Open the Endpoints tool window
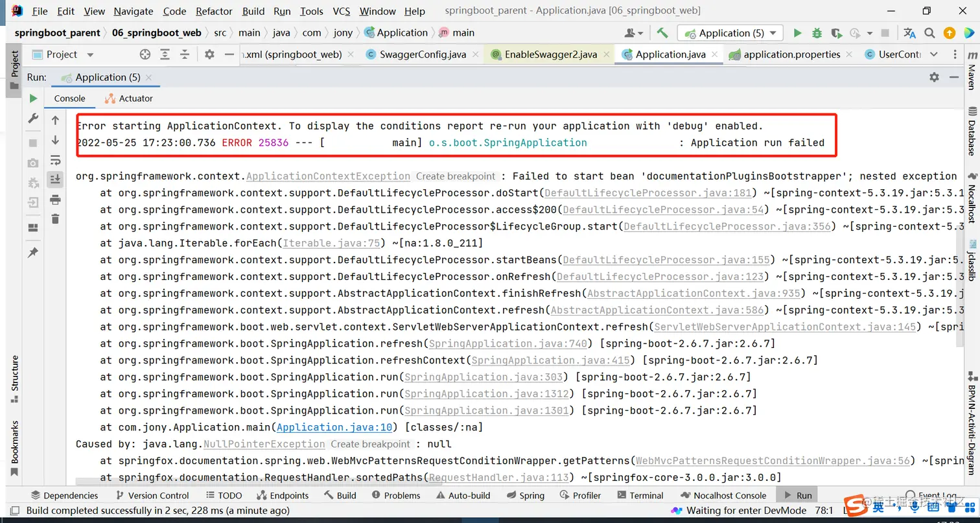 283,495
